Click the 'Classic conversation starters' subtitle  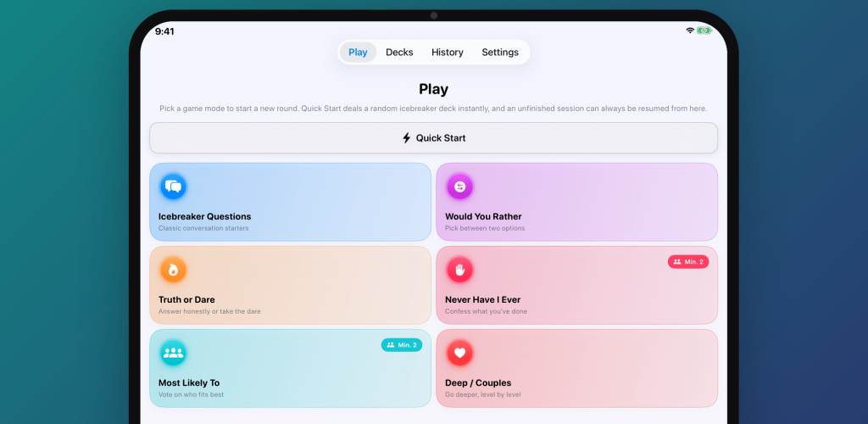(203, 228)
